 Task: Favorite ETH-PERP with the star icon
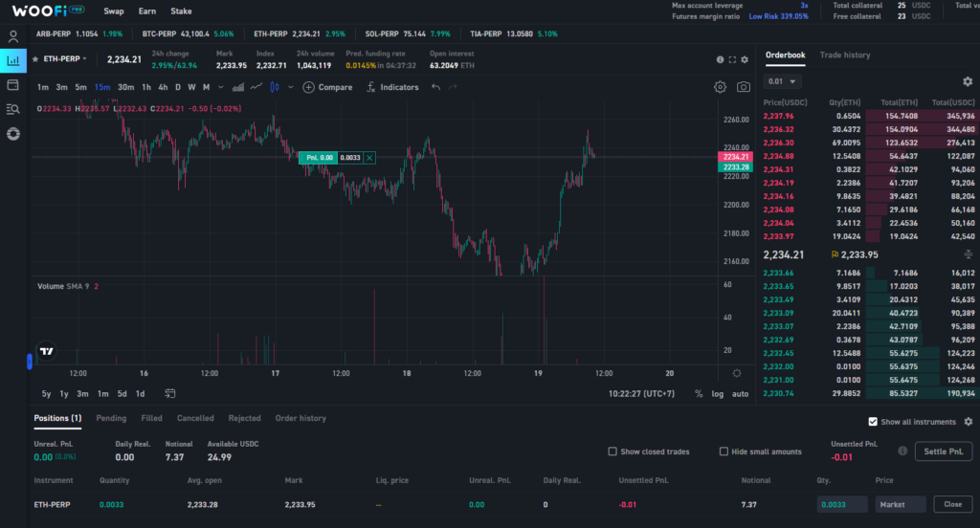coord(35,58)
